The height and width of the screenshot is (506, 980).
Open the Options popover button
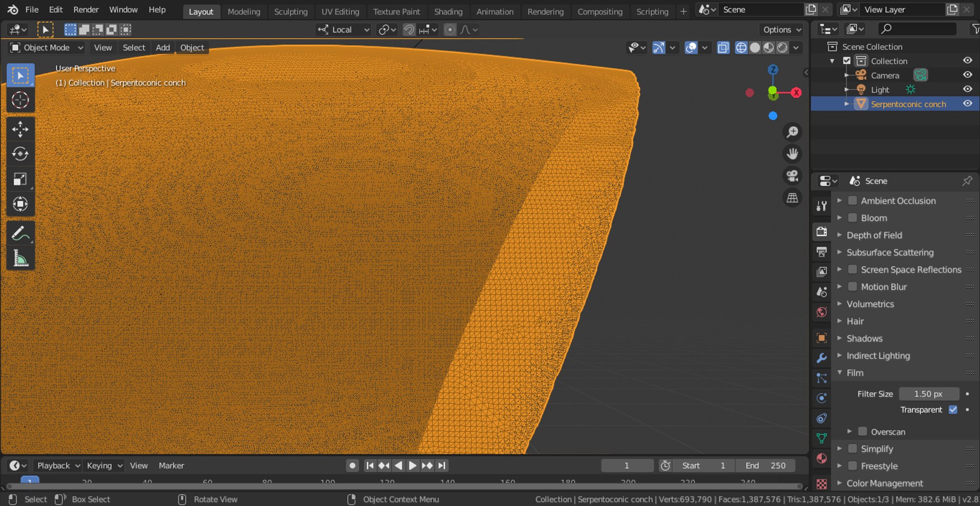tap(782, 30)
